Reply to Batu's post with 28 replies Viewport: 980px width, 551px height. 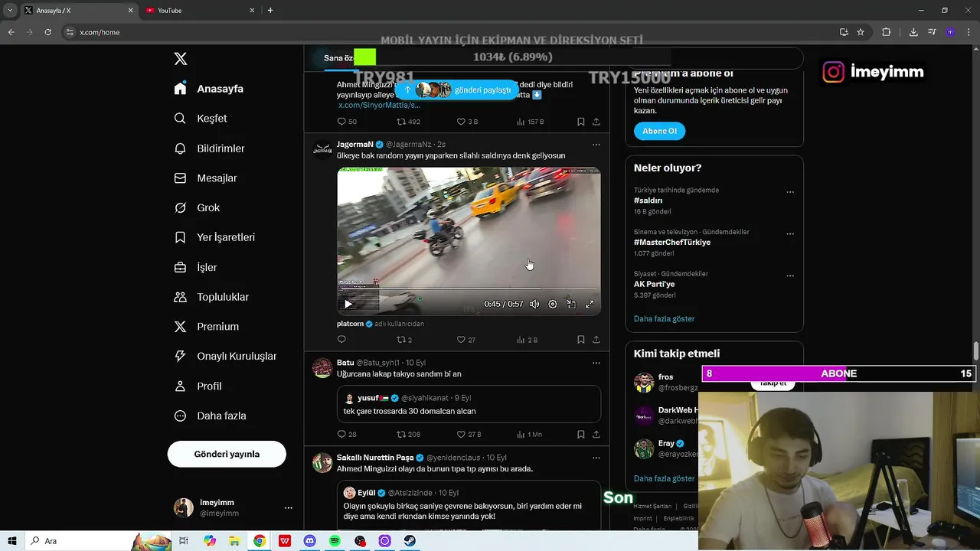347,434
